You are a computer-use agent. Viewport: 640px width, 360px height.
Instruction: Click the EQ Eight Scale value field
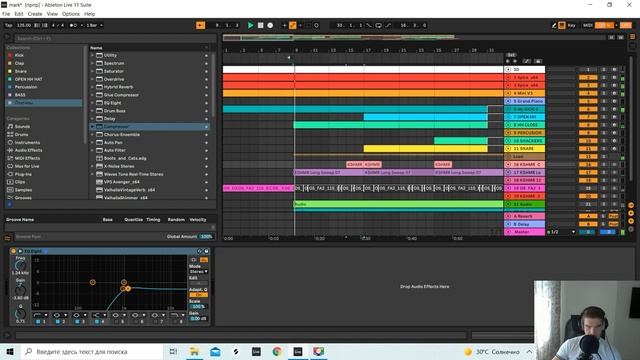pos(198,306)
